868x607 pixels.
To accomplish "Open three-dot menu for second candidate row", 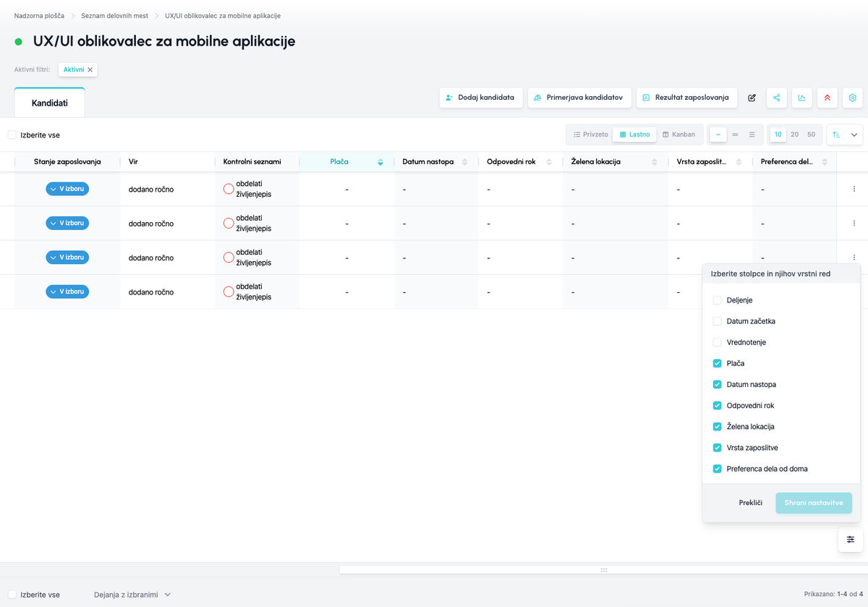I will (x=854, y=223).
